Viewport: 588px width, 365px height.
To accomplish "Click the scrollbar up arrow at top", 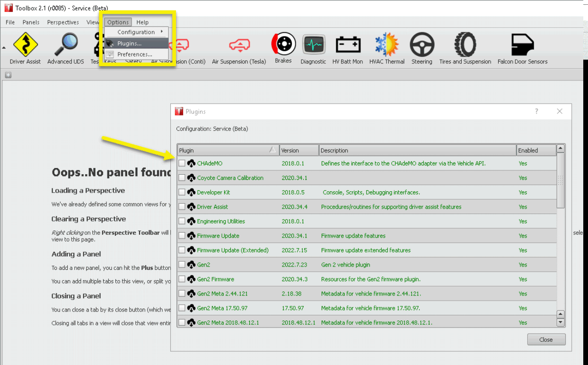I will (561, 149).
